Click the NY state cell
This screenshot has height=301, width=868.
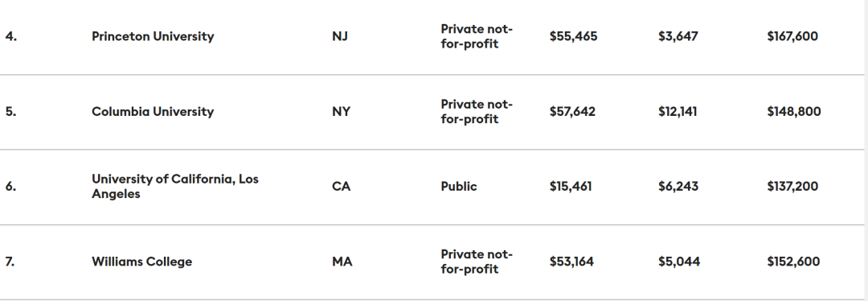click(341, 111)
